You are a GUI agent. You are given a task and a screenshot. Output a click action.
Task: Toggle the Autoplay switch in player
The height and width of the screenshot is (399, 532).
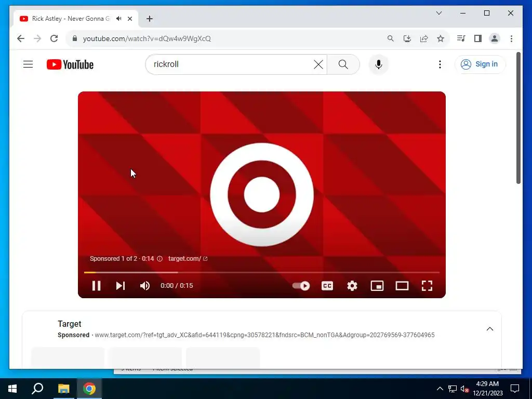[x=301, y=286]
